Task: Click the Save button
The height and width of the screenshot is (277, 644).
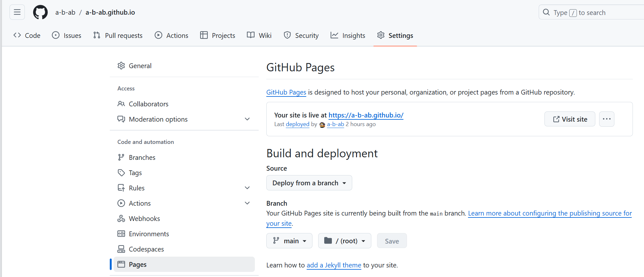Action: [392, 241]
